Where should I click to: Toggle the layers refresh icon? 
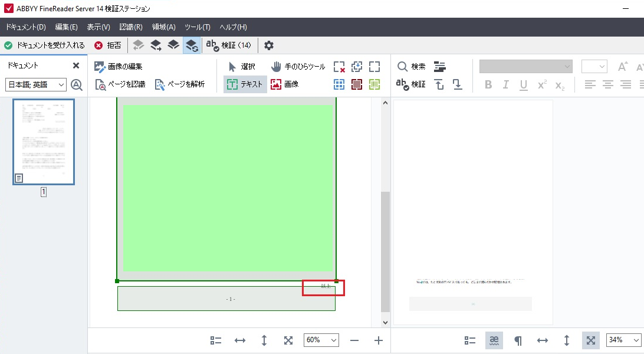(192, 45)
